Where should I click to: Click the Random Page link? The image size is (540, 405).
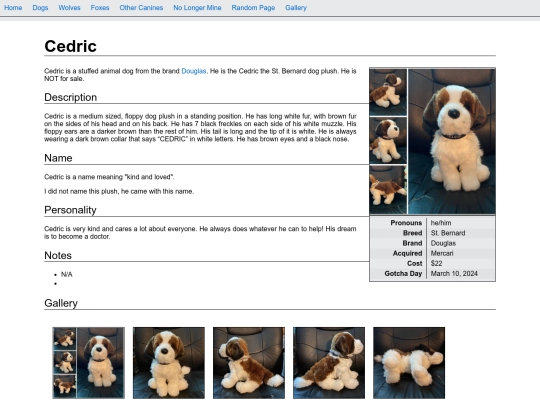click(253, 8)
